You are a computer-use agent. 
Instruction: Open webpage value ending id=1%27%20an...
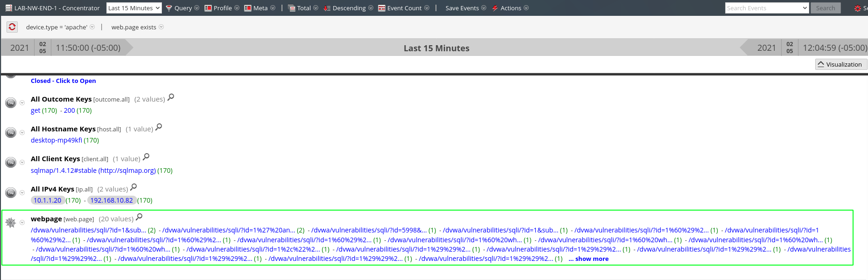pyautogui.click(x=229, y=230)
